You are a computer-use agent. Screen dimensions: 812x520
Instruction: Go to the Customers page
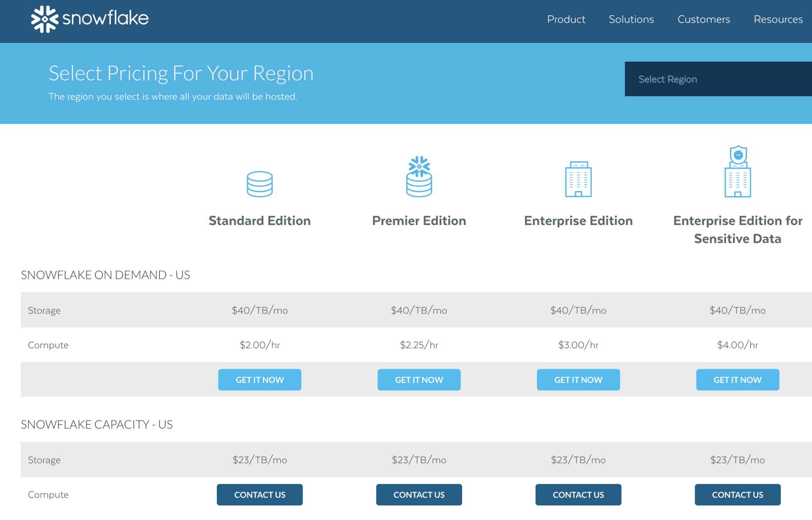pos(703,19)
